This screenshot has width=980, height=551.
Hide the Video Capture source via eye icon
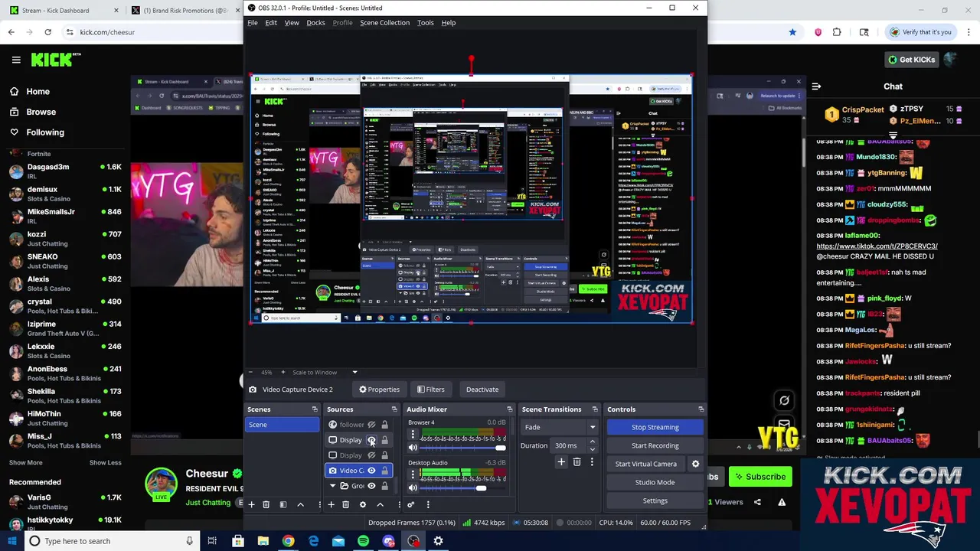[371, 471]
